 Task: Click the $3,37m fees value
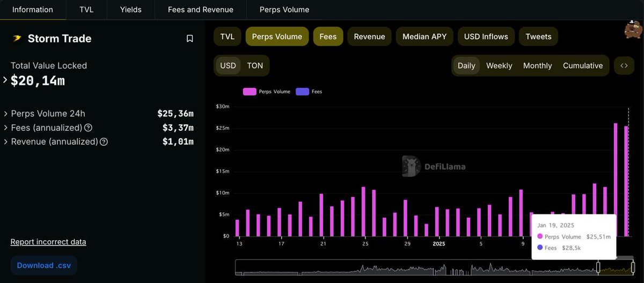(178, 128)
